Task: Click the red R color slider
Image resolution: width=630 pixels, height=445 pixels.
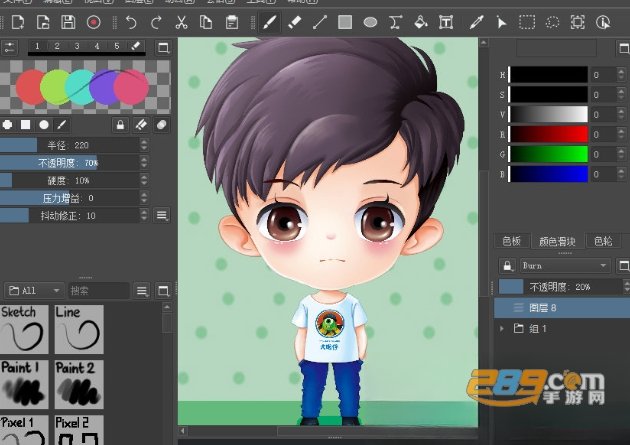Action: 548,135
